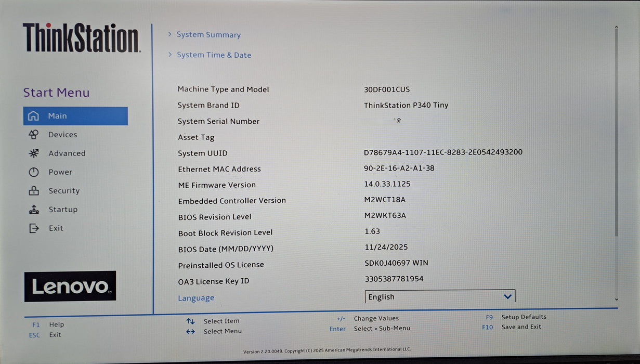This screenshot has height=364, width=640.
Task: Open the Security menu entry
Action: click(64, 191)
